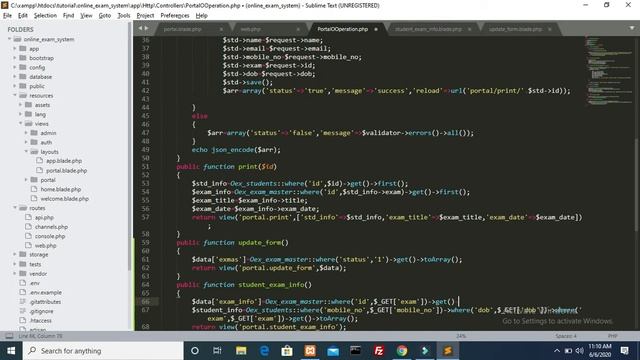Select the lang folder in sidebar
The height and width of the screenshot is (360, 640).
pos(40,114)
